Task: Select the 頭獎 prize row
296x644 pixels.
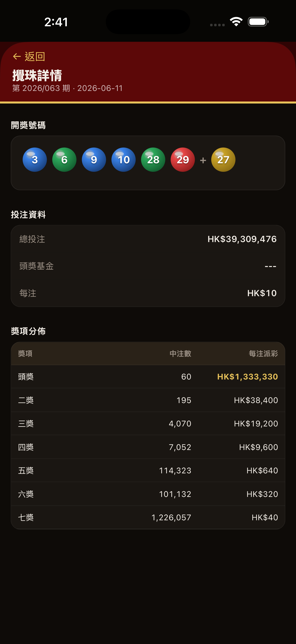Action: [148, 377]
